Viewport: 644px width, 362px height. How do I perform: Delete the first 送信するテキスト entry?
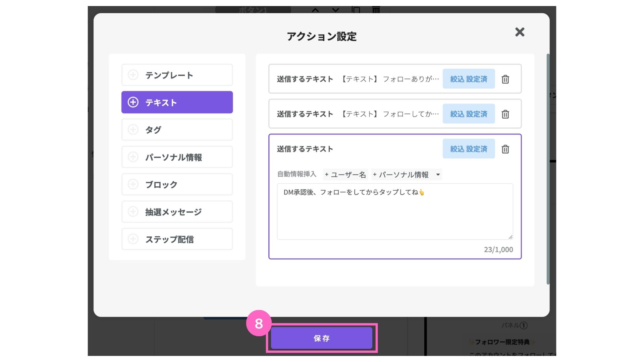pyautogui.click(x=505, y=79)
